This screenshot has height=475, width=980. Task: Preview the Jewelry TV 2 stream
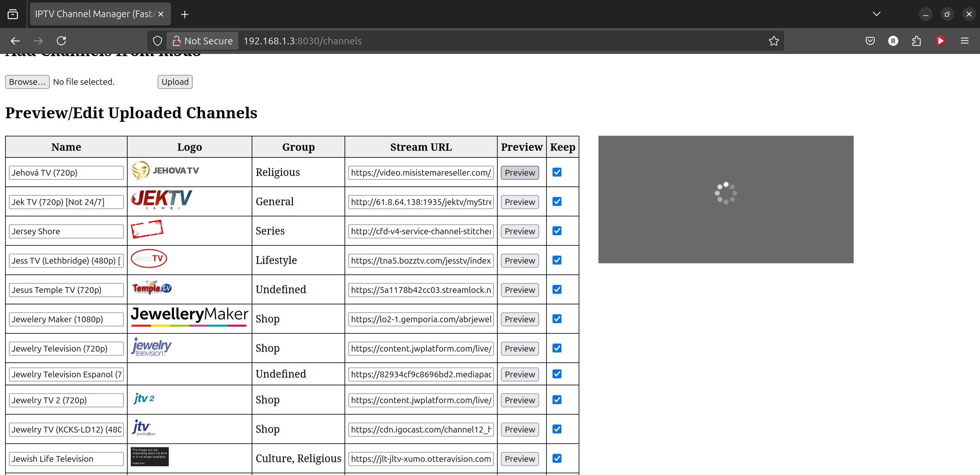click(x=520, y=400)
